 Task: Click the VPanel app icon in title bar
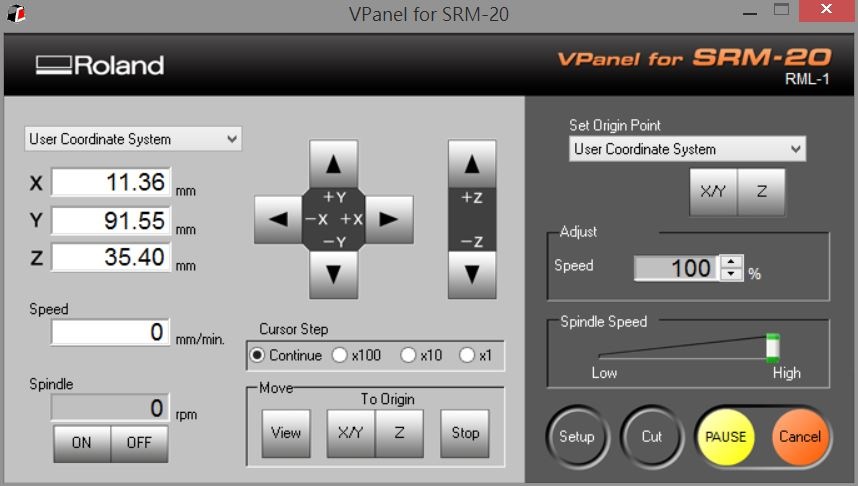point(16,13)
